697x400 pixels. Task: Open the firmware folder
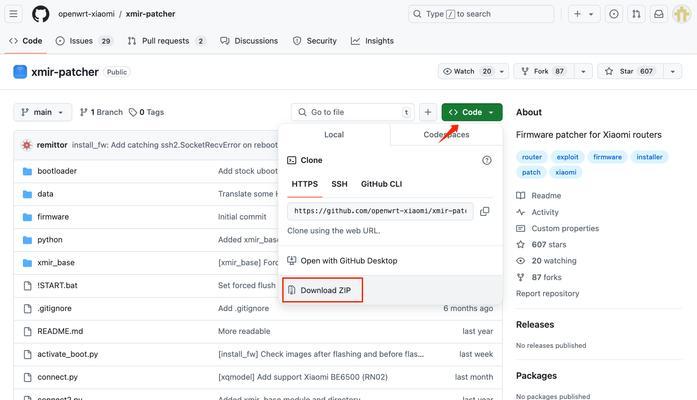pos(53,217)
